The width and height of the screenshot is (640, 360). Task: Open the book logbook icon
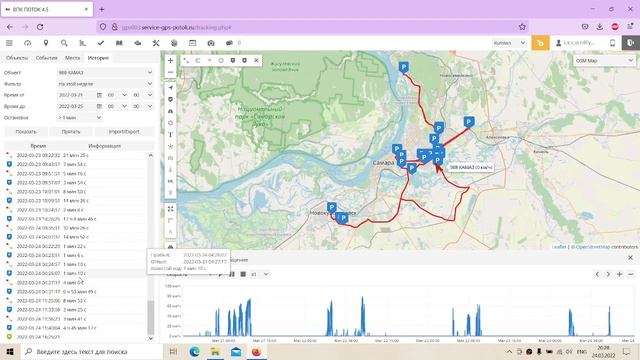tap(119, 43)
